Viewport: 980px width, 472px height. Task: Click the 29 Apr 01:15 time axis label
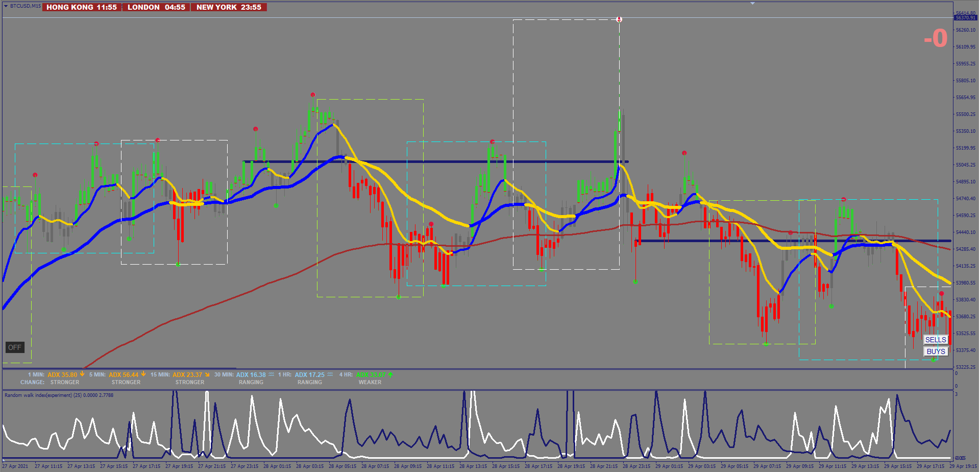coord(669,466)
